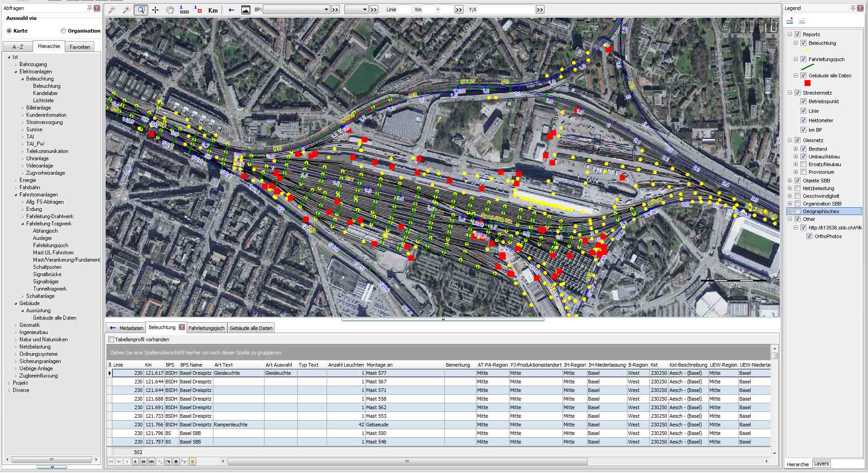Select Fahrleitungsjoch in query tree
The image size is (868, 473).
(x=50, y=245)
